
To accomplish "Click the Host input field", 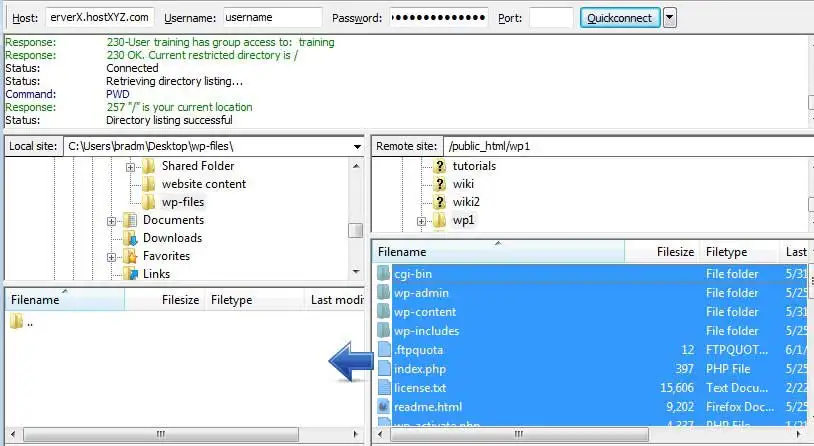I will pos(100,18).
